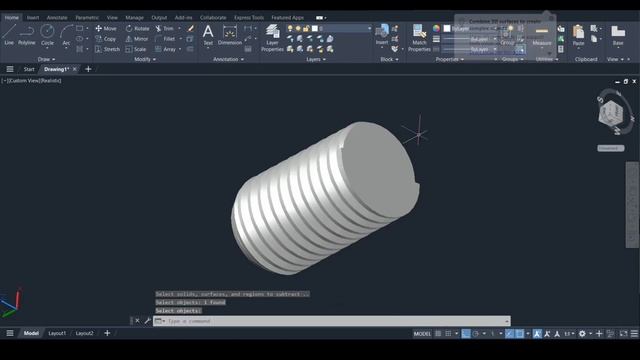Toggle snap mode in status bar
Image resolution: width=640 pixels, height=360 pixels.
click(x=448, y=333)
